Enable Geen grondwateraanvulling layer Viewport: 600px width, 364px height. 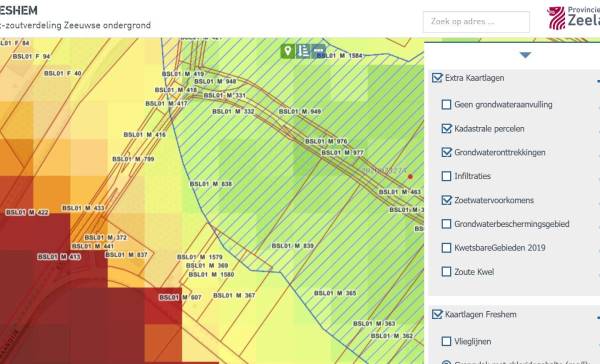point(446,104)
